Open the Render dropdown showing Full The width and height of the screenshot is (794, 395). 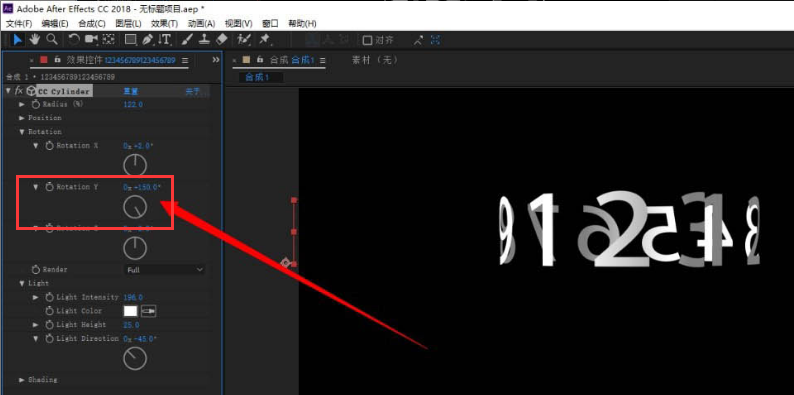tap(165, 270)
